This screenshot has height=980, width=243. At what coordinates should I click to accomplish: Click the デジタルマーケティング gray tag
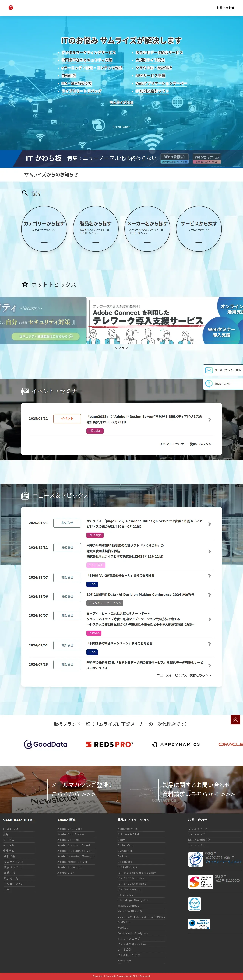point(105,603)
